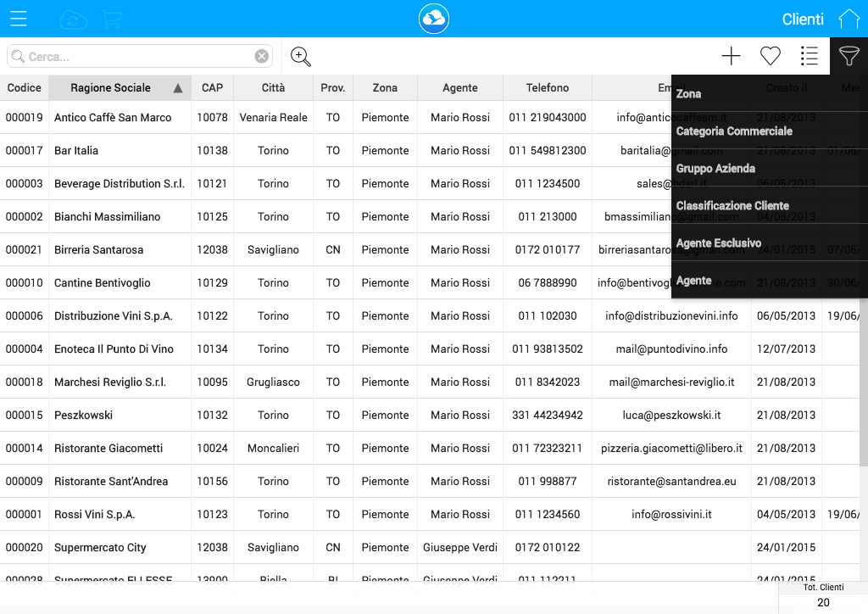Viewport: 868px width, 614px height.
Task: Open client Supermercato City
Action: click(x=100, y=548)
